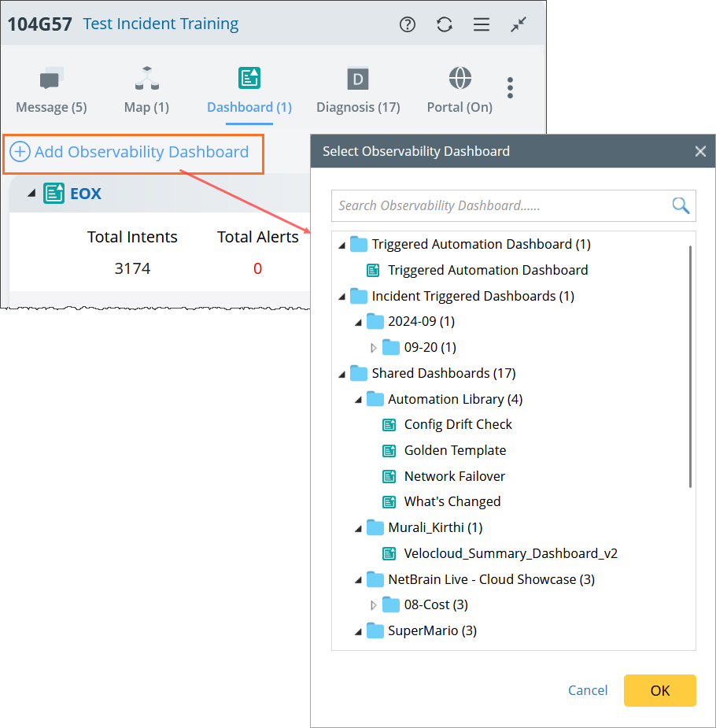716x728 pixels.
Task: Click the vertical three-dot more options icon
Action: pyautogui.click(x=510, y=87)
